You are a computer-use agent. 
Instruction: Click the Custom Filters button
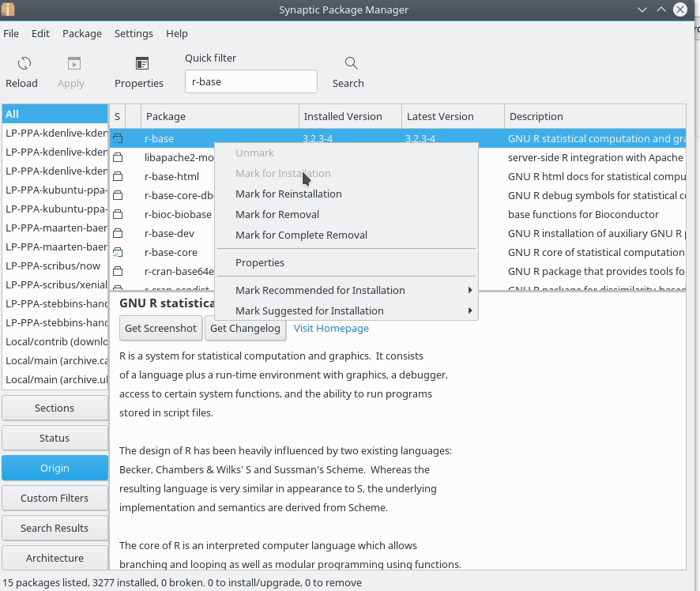coord(55,498)
